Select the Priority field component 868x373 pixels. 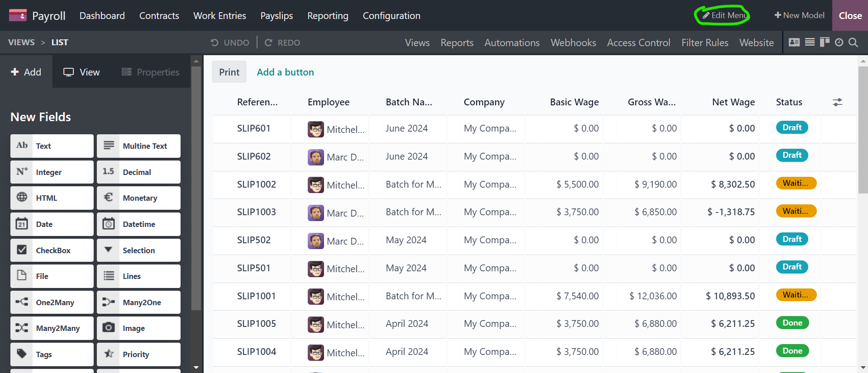tap(138, 354)
